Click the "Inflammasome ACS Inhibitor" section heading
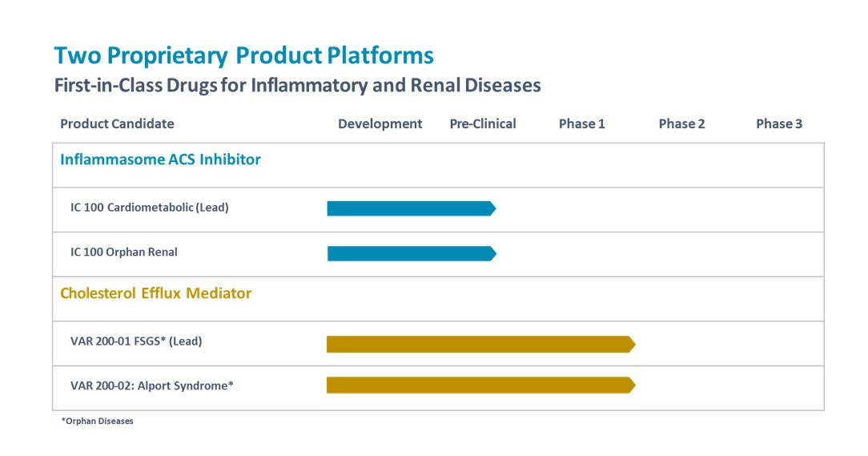868x456 pixels. click(x=160, y=159)
